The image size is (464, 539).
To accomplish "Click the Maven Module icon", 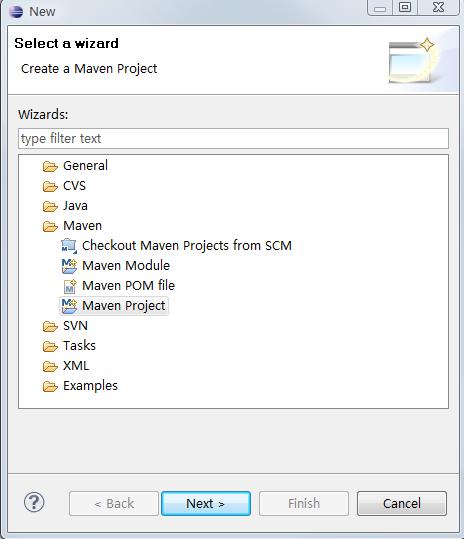I will [x=69, y=266].
